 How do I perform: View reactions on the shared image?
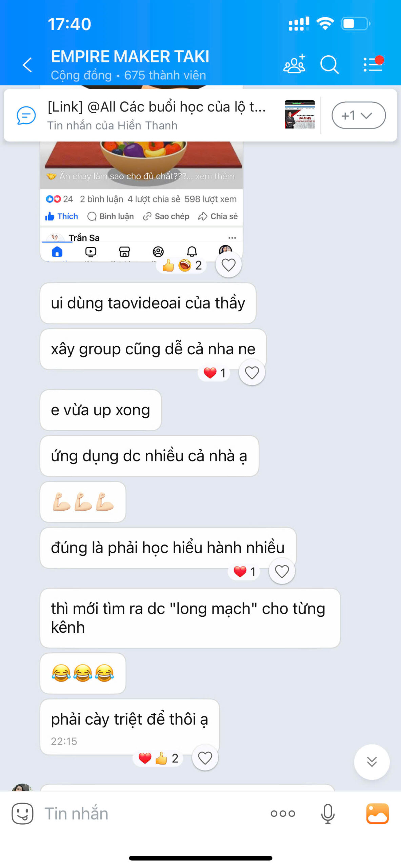[182, 265]
